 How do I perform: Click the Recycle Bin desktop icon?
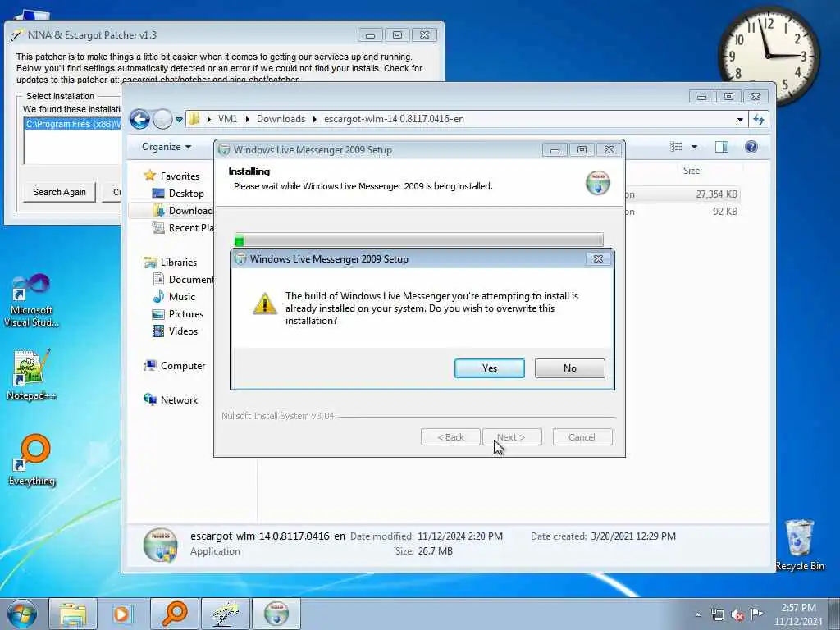click(x=799, y=545)
